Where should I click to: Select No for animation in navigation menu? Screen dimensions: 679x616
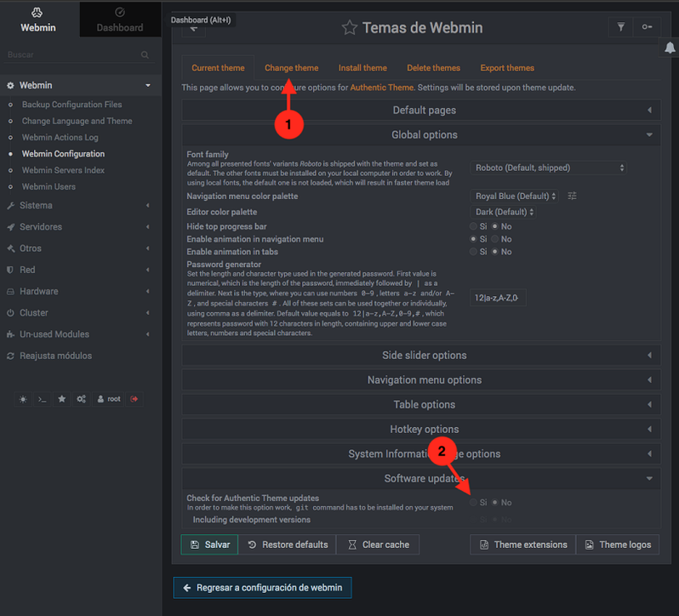pos(495,239)
